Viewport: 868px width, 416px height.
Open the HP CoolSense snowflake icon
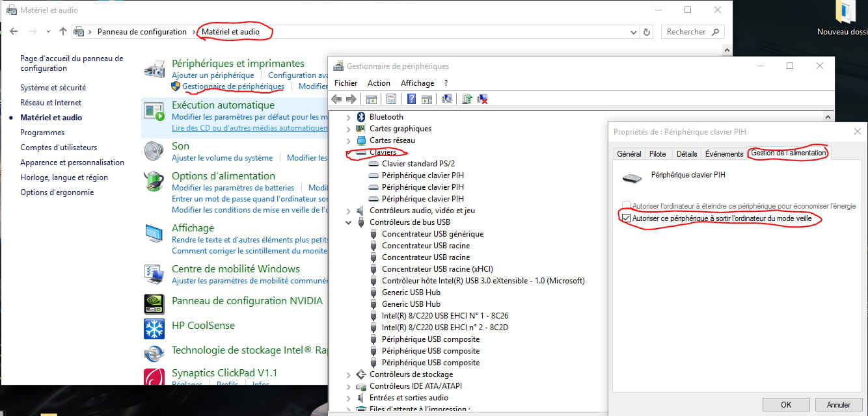[154, 328]
